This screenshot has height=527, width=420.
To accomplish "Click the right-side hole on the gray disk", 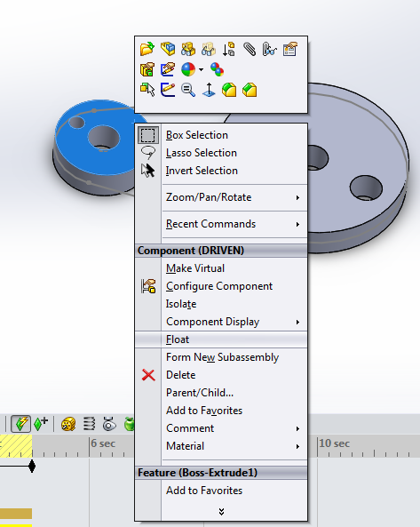I will (366, 188).
